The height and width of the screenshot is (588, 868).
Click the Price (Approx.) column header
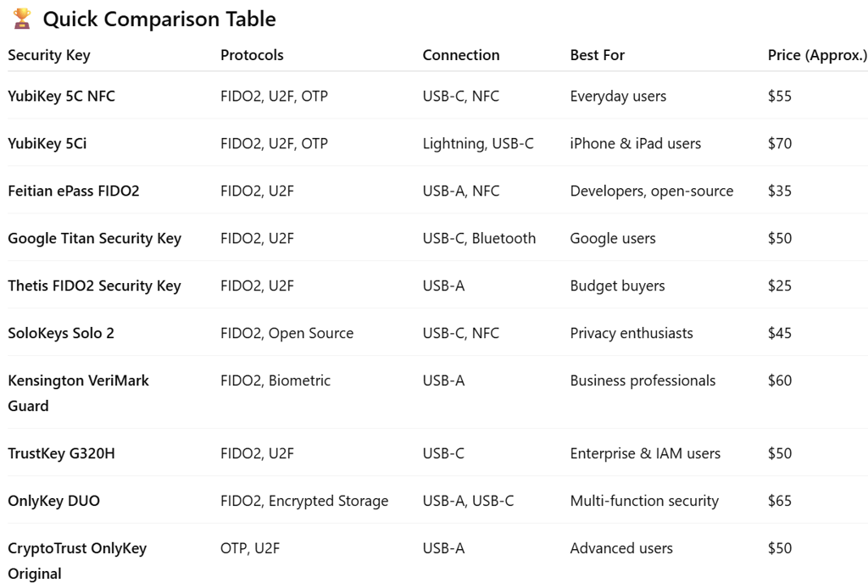coord(817,55)
